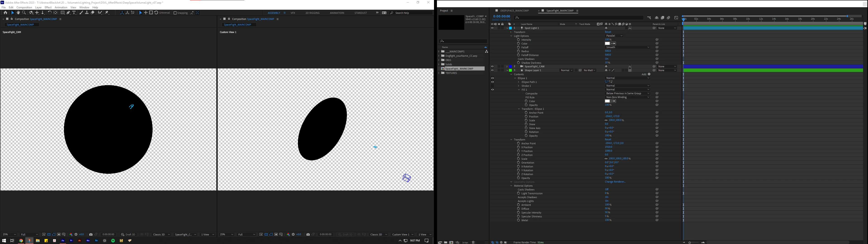Open Spotify from the Windows taskbar
The width and height of the screenshot is (868, 244).
113,241
